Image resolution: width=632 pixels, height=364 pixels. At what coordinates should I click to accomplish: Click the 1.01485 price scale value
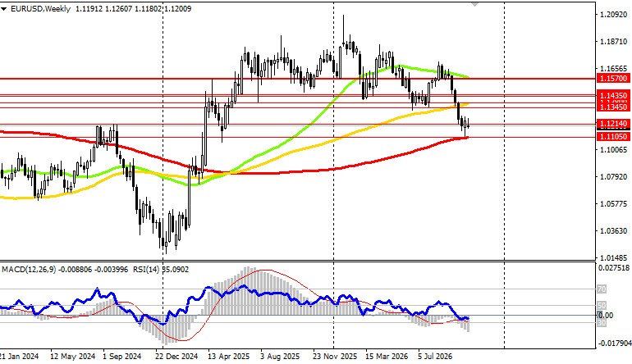tap(613, 257)
